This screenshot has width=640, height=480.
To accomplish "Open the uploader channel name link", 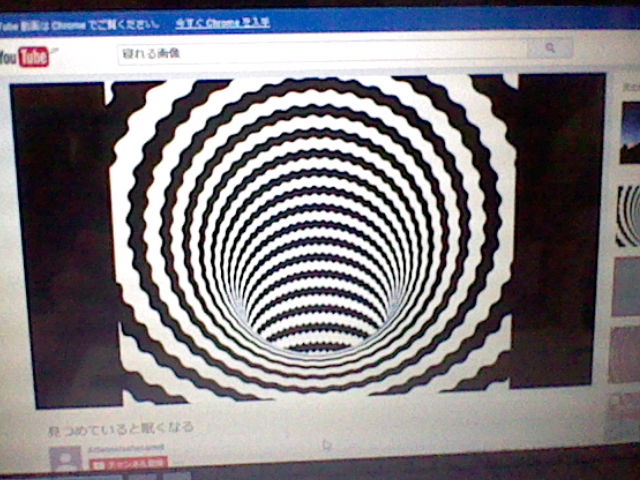I will coord(126,449).
